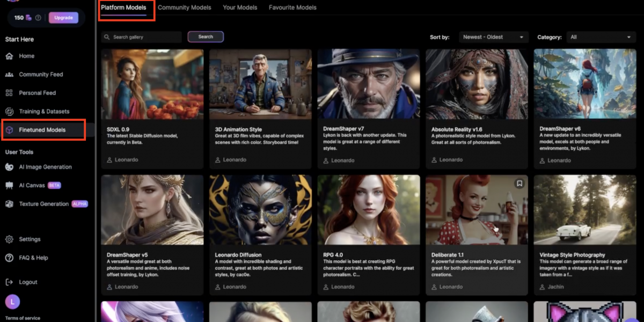This screenshot has width=644, height=322.
Task: Open Community Feed via its people icon
Action: coord(9,75)
